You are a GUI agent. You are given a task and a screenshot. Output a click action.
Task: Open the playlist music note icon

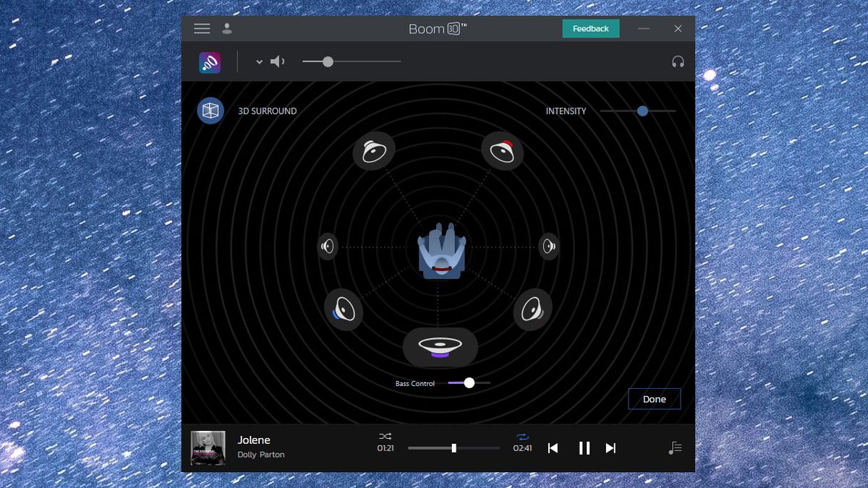674,448
